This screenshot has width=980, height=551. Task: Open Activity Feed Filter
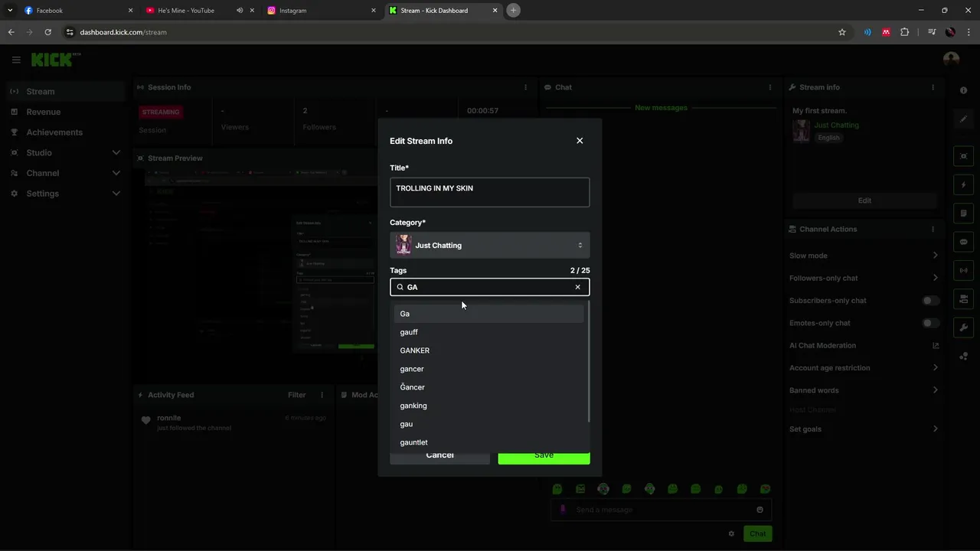pyautogui.click(x=296, y=395)
